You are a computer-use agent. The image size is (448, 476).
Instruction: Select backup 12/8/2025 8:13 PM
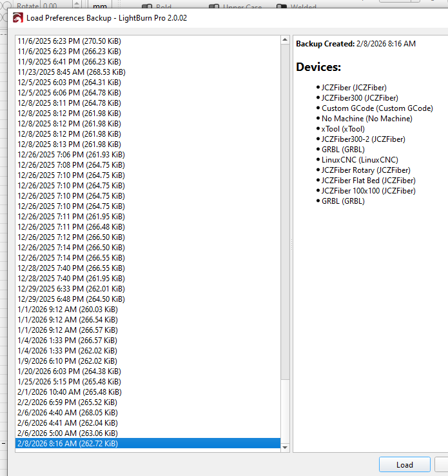[148, 144]
